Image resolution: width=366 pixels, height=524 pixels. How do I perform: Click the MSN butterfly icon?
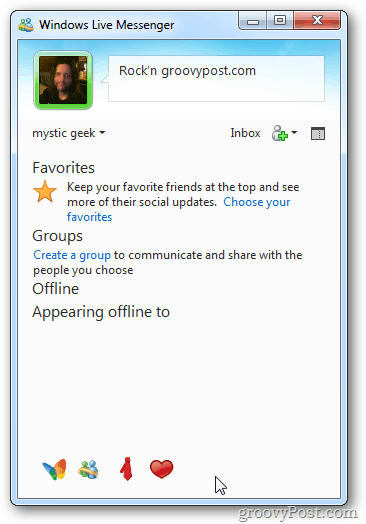(54, 469)
